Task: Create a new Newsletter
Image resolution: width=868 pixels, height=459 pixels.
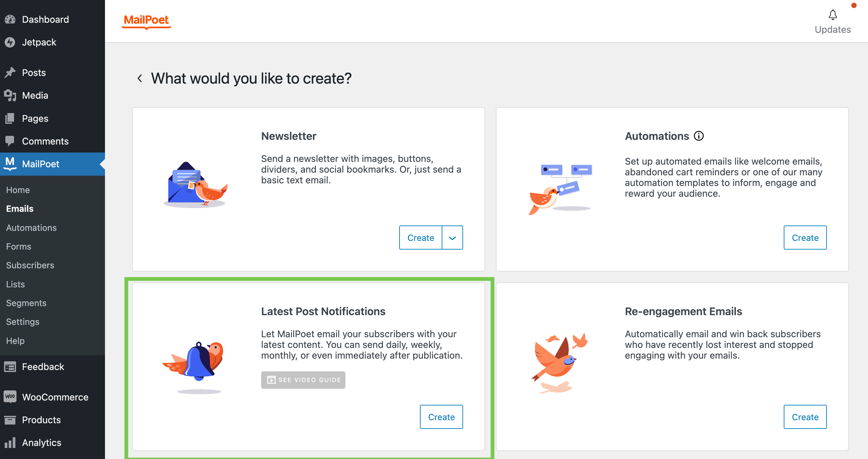Action: (421, 238)
